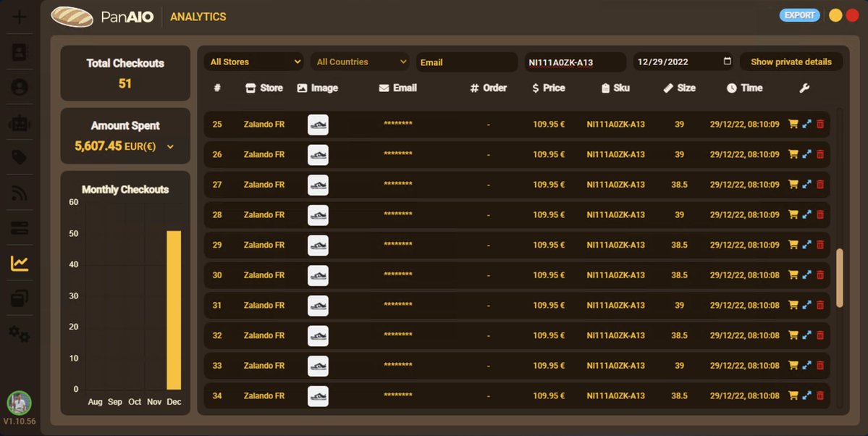Click the cart icon in row 33

793,366
